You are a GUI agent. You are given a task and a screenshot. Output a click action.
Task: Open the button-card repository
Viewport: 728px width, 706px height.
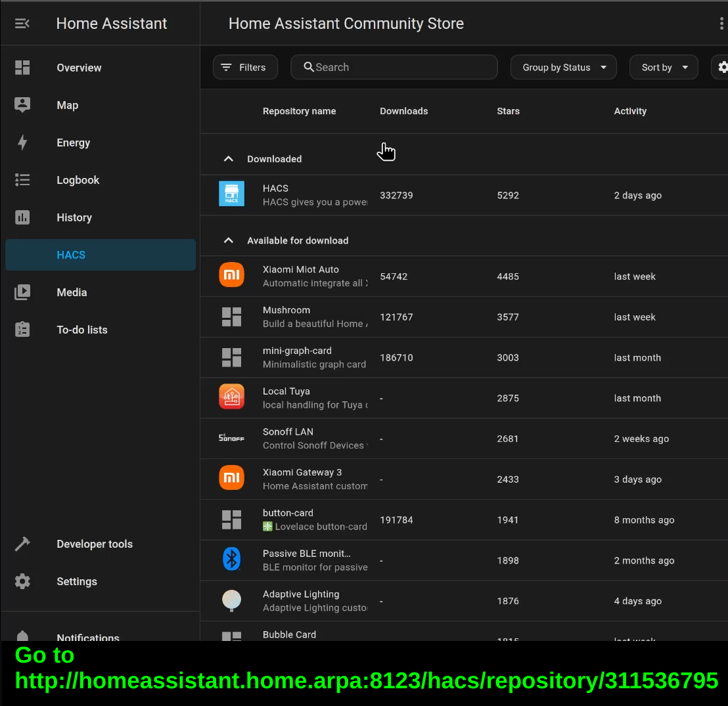click(465, 520)
